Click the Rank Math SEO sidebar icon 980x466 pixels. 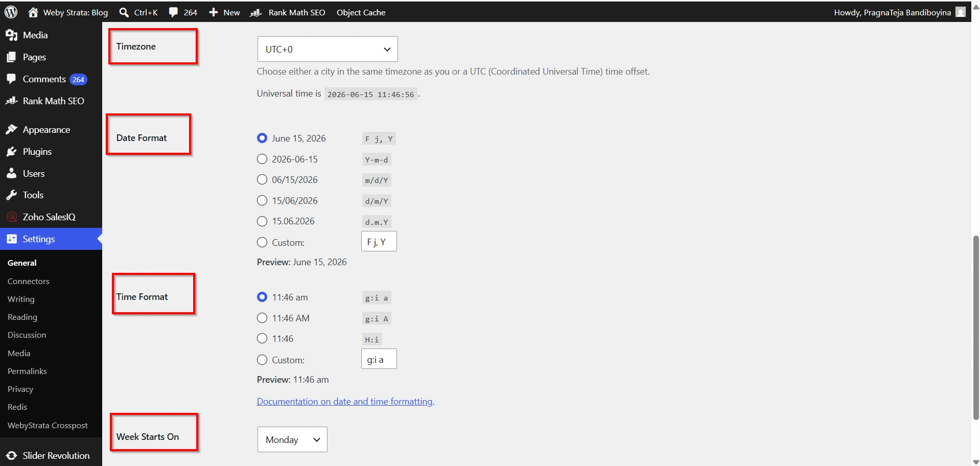tap(11, 101)
